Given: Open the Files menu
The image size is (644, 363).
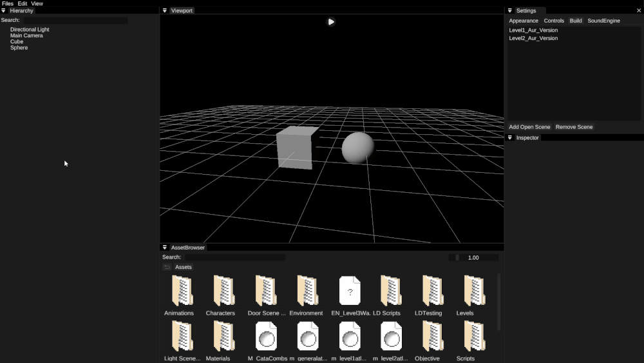Looking at the screenshot, I should point(8,4).
